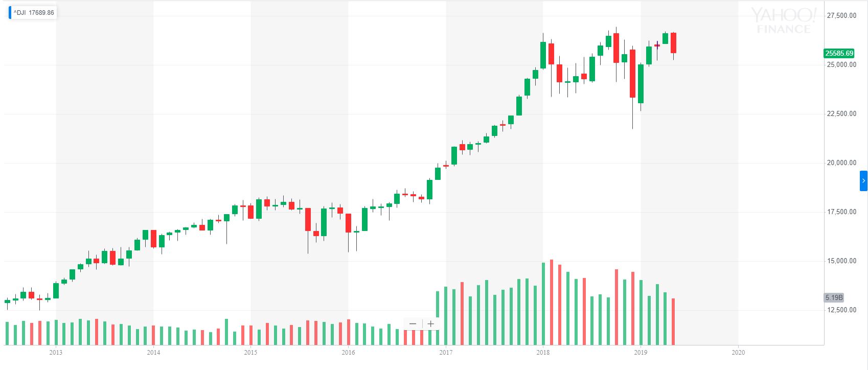Screen dimensions: 868x370
Task: Select the 2014 label on the time axis
Action: 153,353
